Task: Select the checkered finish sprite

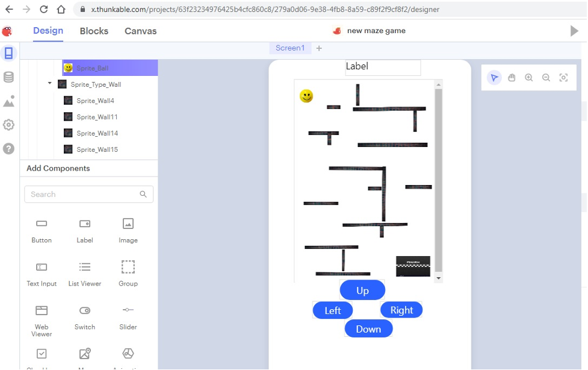Action: (x=413, y=266)
